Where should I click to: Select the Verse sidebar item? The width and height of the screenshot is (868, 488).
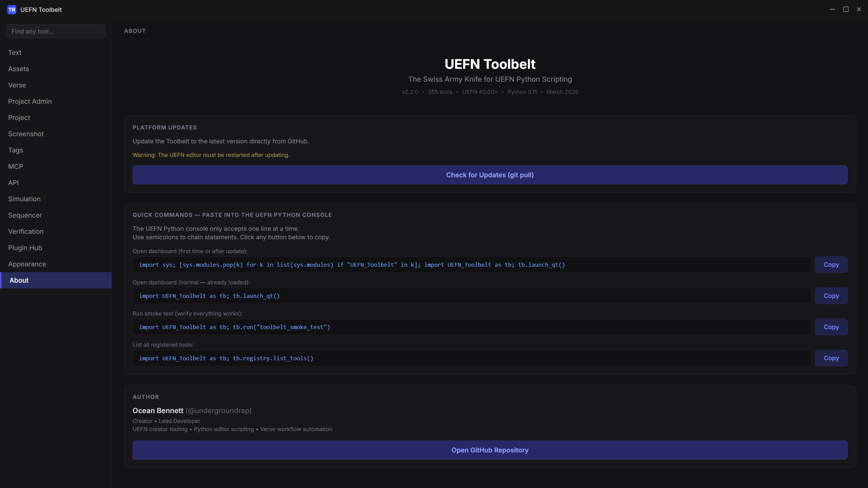tap(56, 85)
